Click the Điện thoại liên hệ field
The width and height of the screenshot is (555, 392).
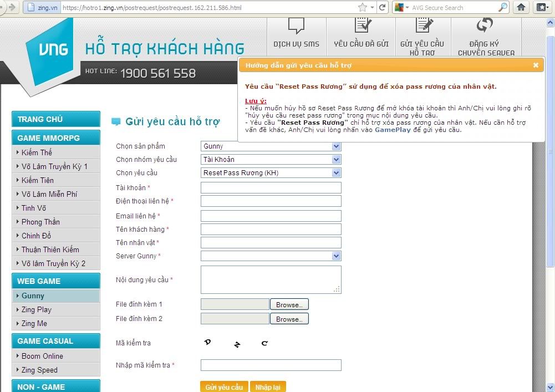[x=271, y=201]
